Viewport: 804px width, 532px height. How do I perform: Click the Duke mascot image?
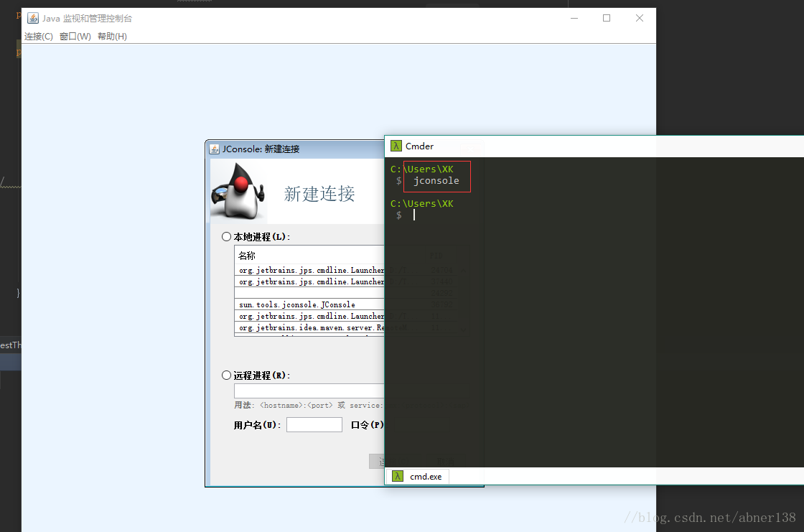[239, 191]
